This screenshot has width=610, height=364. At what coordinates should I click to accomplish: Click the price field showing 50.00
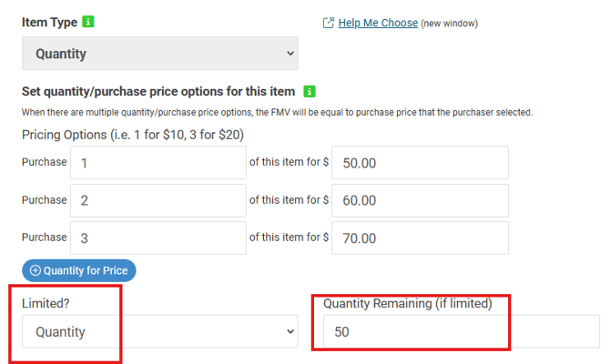tap(420, 164)
